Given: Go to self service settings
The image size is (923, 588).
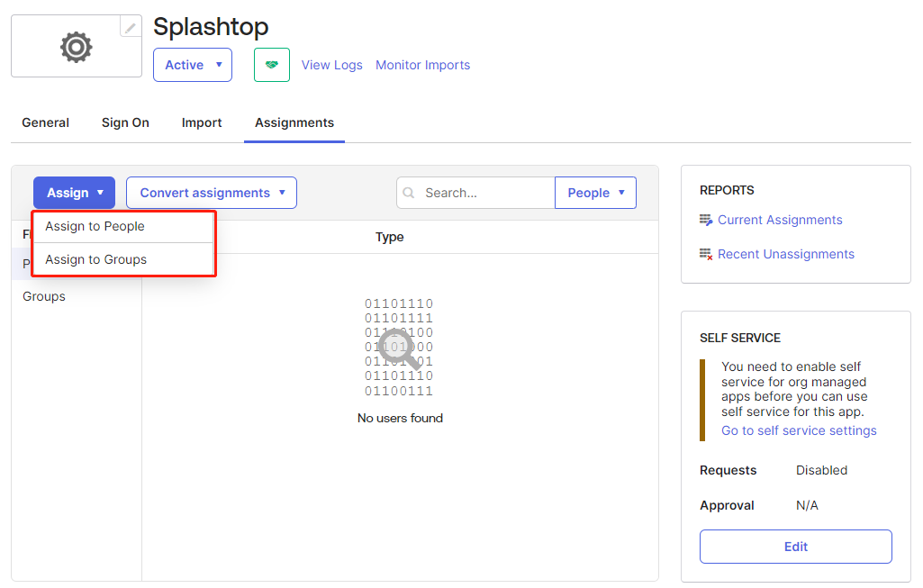Looking at the screenshot, I should pos(799,430).
